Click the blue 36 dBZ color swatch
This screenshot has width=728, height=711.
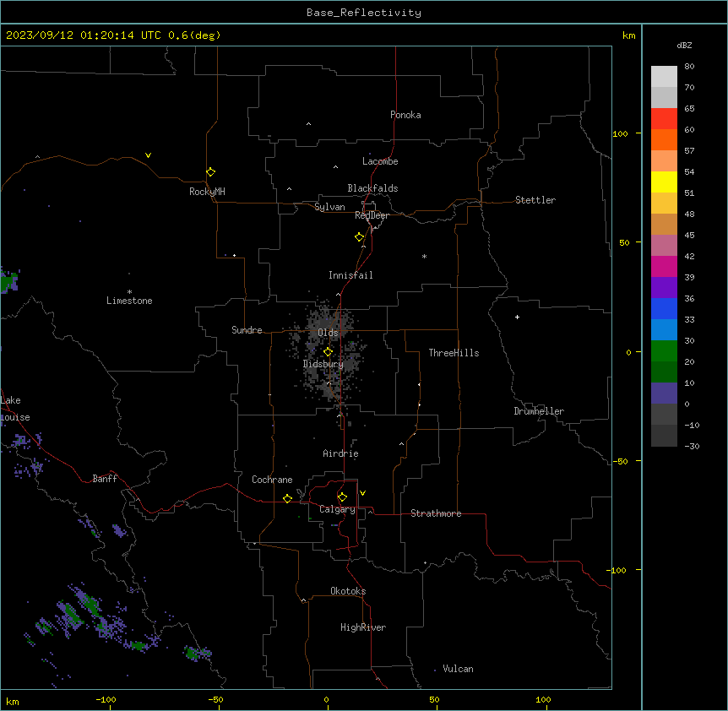click(664, 308)
